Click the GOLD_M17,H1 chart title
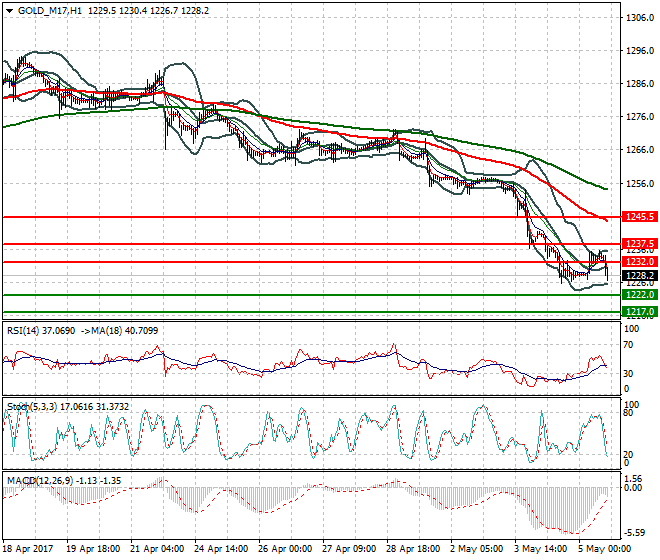This screenshot has width=660, height=560. point(50,11)
